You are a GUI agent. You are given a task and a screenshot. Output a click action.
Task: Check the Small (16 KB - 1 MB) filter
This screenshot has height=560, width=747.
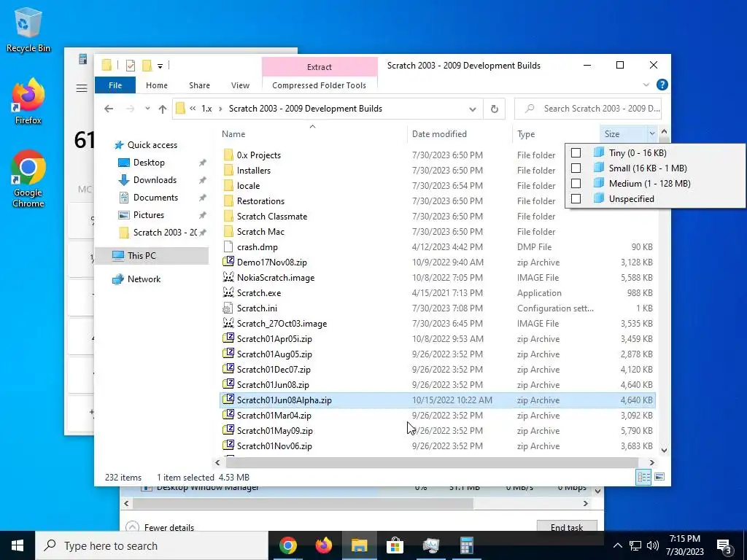(x=576, y=168)
